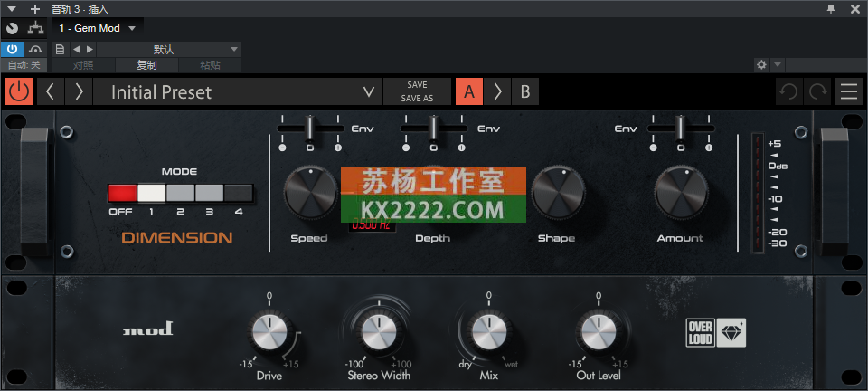Click the previous host preset triangle
This screenshot has height=391, width=868.
77,49
